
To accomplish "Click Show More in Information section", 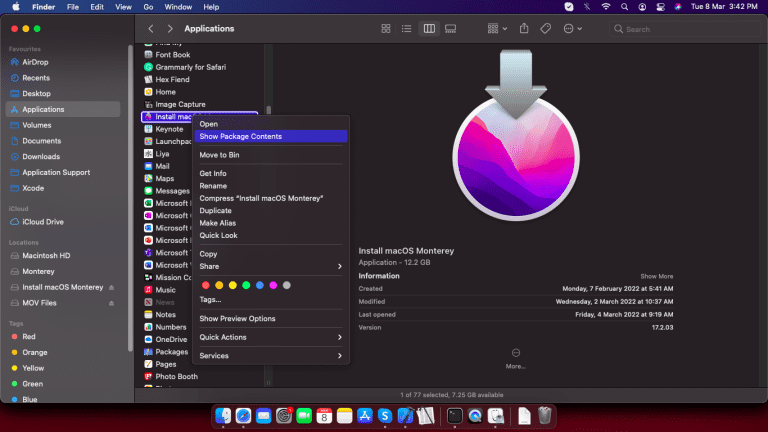I will 656,276.
